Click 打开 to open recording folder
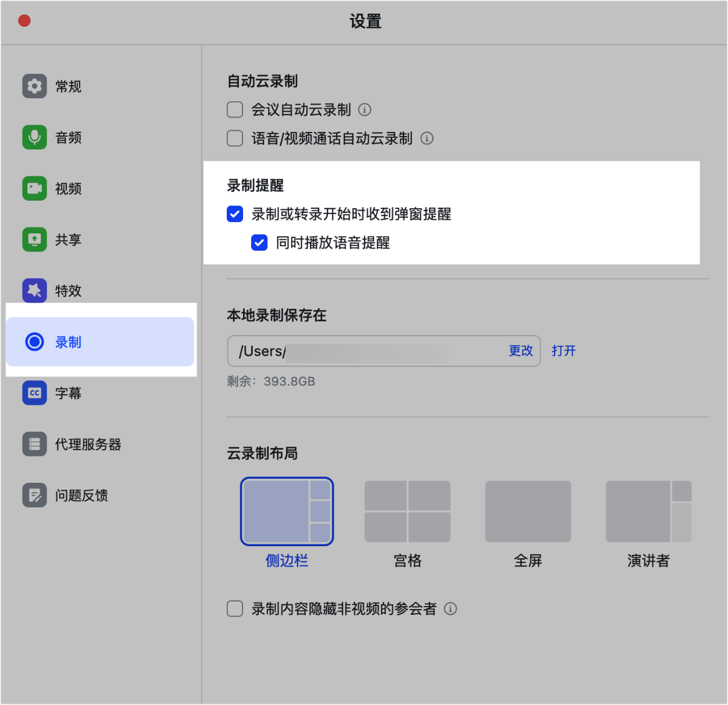 (x=563, y=351)
